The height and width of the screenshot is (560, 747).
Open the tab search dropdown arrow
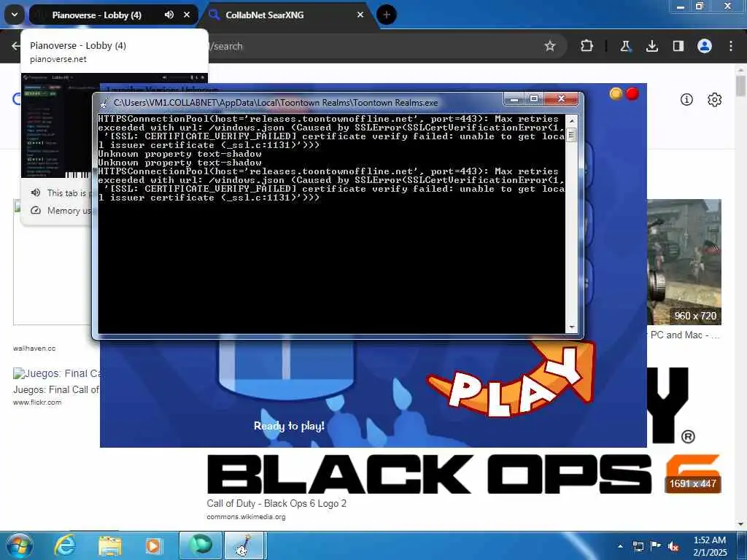15,15
